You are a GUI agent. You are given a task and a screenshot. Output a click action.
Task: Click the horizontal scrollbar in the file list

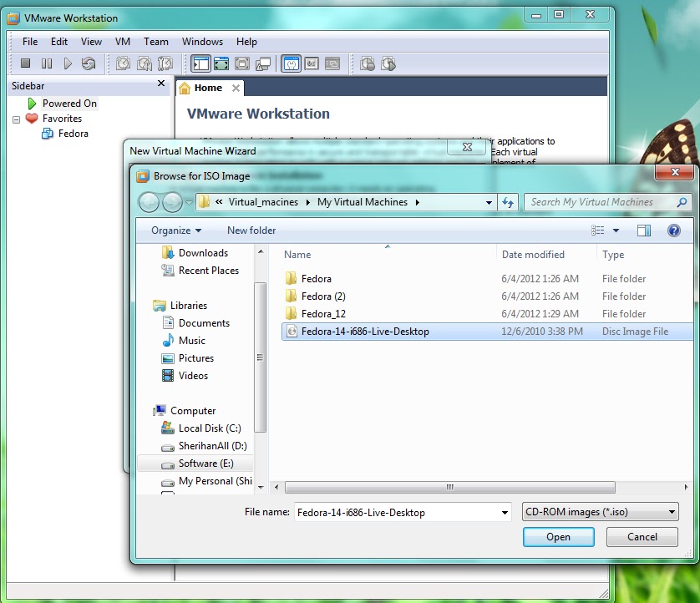click(449, 487)
